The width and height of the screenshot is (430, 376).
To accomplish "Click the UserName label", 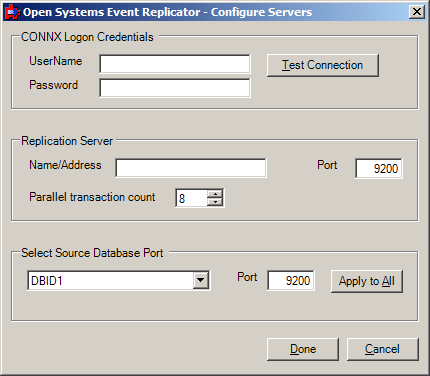I will [x=56, y=61].
